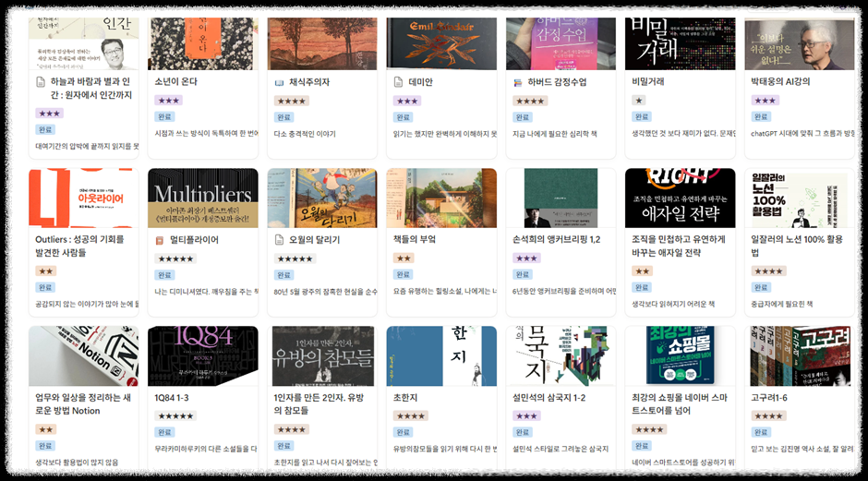This screenshot has height=481, width=868.
Task: Click the four-star rating tag on 초한지
Action: point(411,415)
